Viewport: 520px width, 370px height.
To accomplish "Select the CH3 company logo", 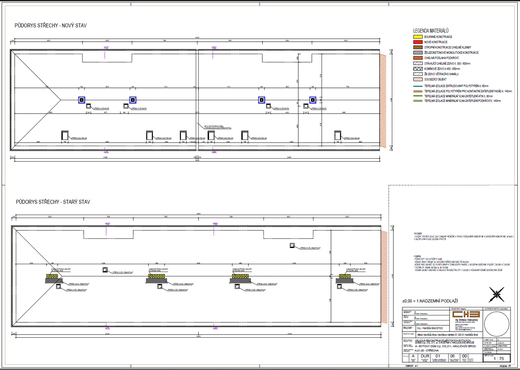I will [466, 314].
